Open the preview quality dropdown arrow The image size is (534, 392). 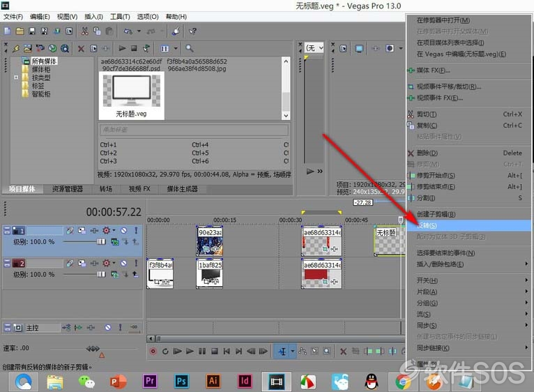401,48
